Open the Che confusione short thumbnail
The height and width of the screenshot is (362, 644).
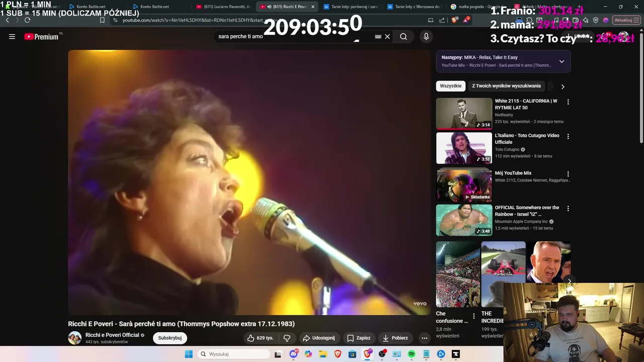click(458, 275)
